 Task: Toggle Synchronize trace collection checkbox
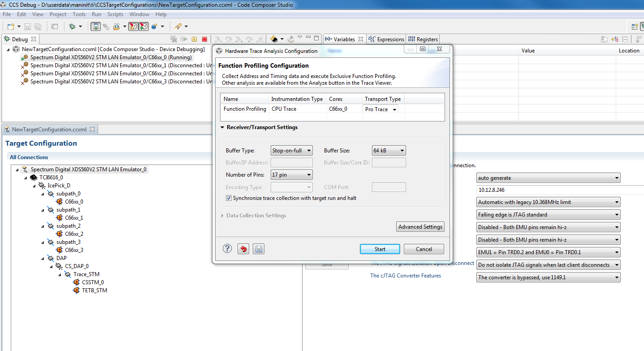click(x=229, y=198)
